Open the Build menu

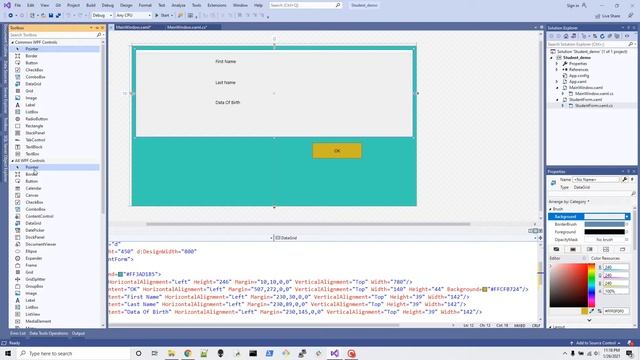[x=91, y=5]
